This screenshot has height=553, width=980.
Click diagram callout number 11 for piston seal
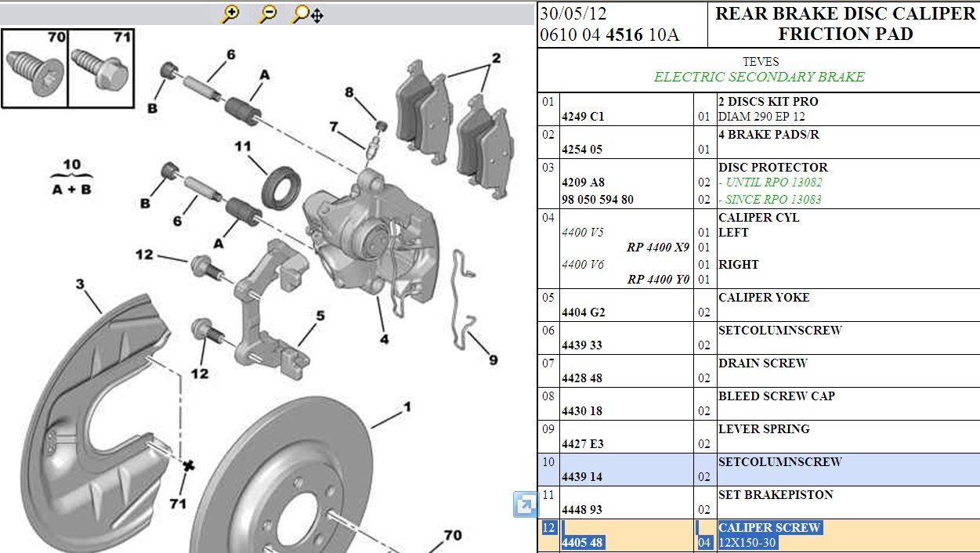[242, 146]
